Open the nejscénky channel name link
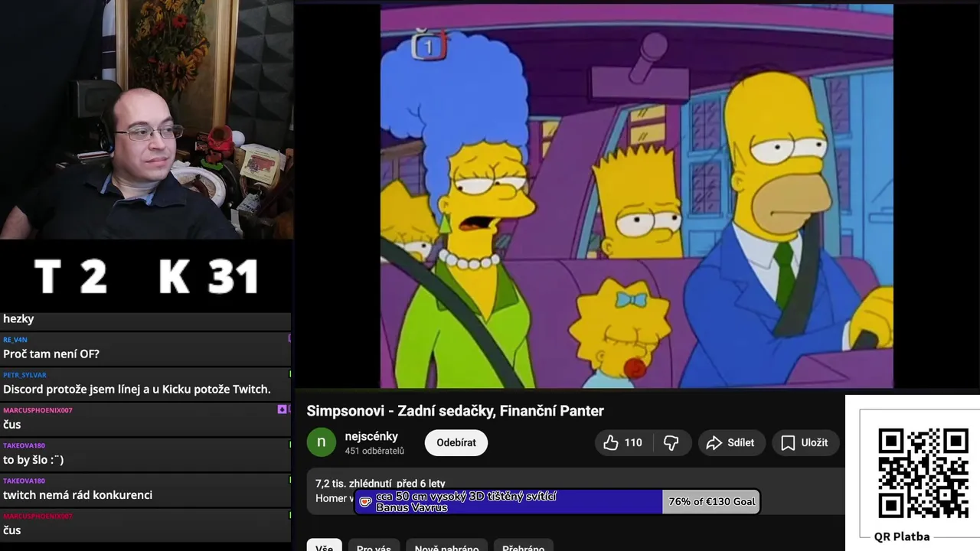 point(371,436)
